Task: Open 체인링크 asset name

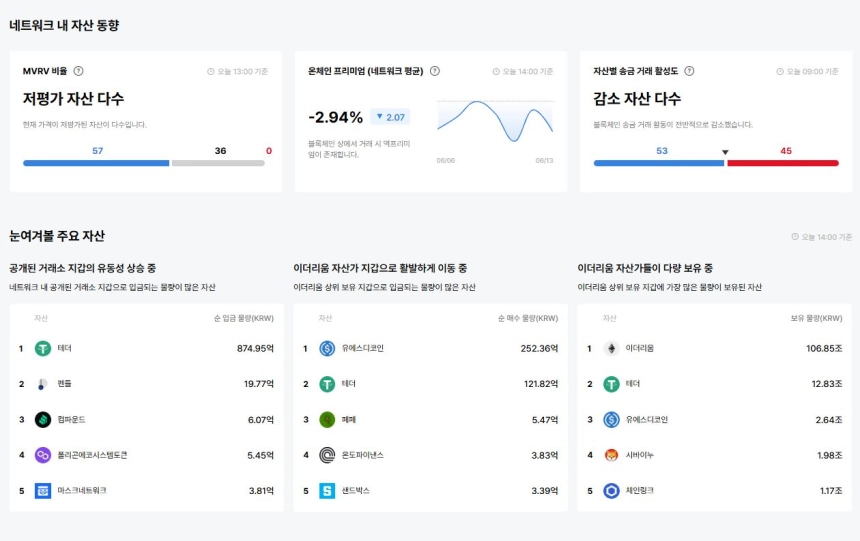Action: click(x=640, y=491)
